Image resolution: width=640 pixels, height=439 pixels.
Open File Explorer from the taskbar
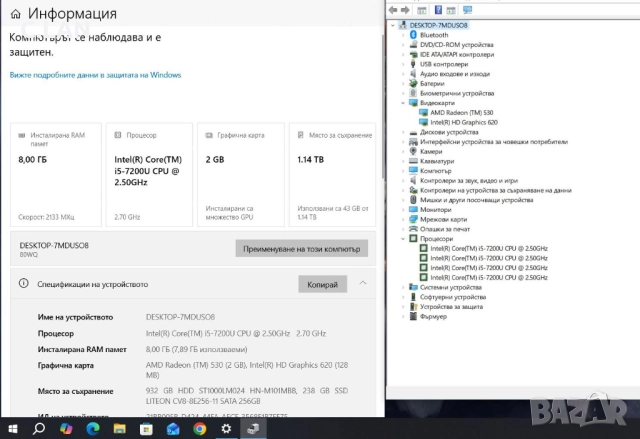click(x=119, y=428)
